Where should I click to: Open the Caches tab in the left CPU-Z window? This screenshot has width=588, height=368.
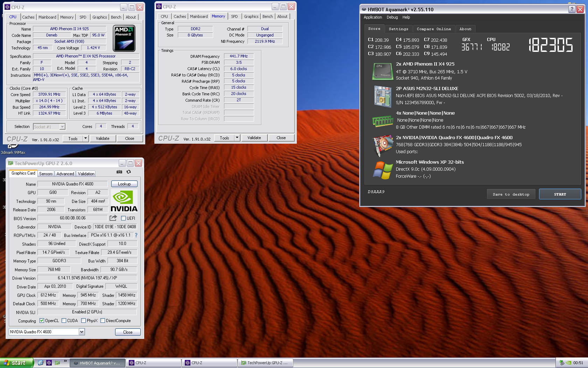click(28, 17)
